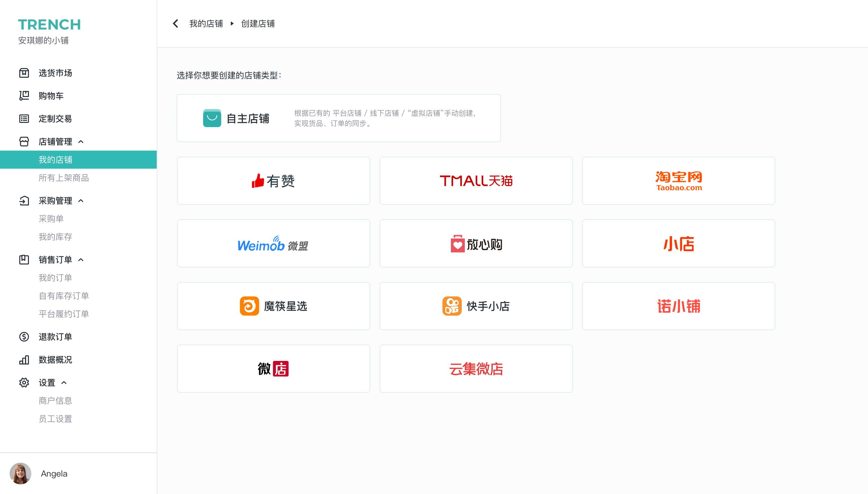Image resolution: width=868 pixels, height=494 pixels.
Task: Click the 定制交易 list icon
Action: 24,119
